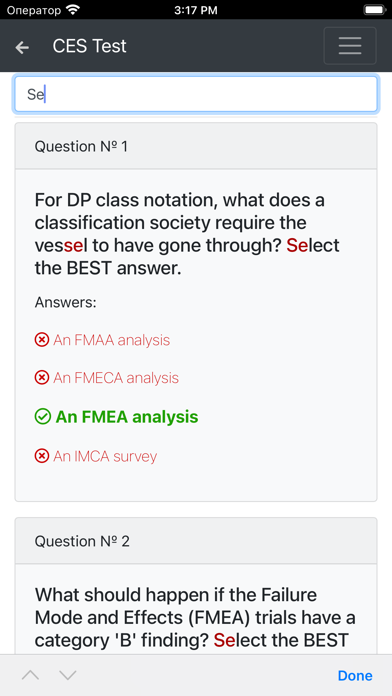
Task: Tap the keyboard next-field down chevron
Action: point(68,676)
